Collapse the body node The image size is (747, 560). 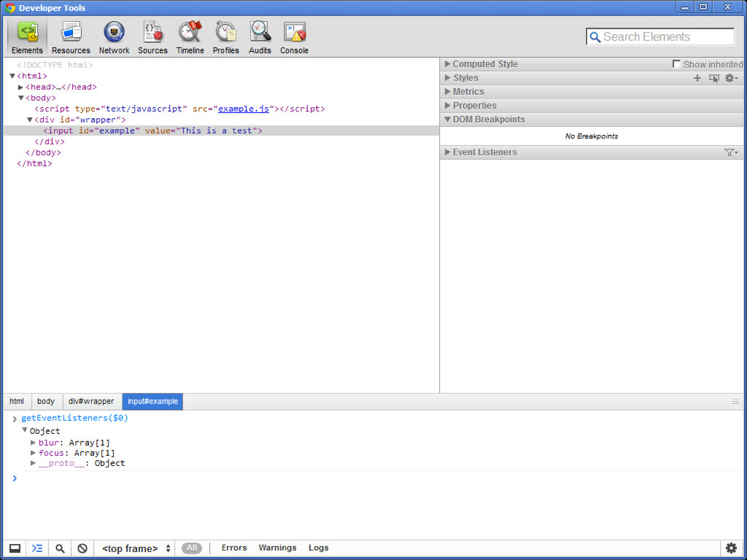click(x=21, y=98)
